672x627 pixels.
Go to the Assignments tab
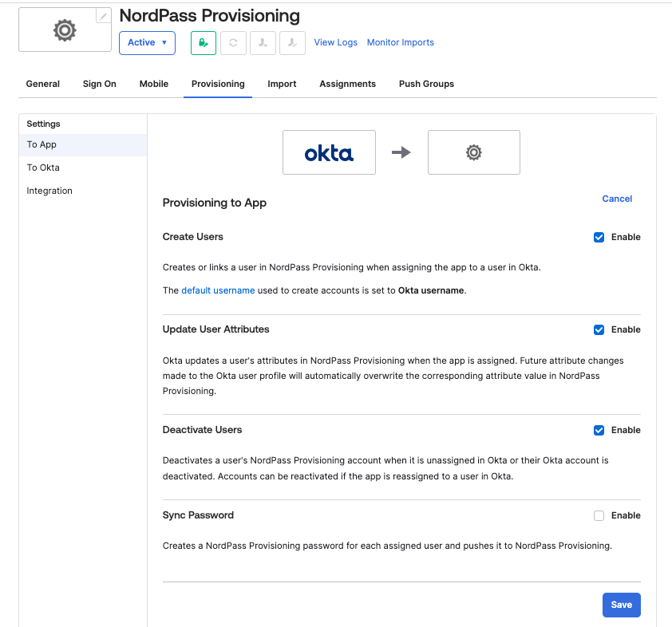(347, 84)
